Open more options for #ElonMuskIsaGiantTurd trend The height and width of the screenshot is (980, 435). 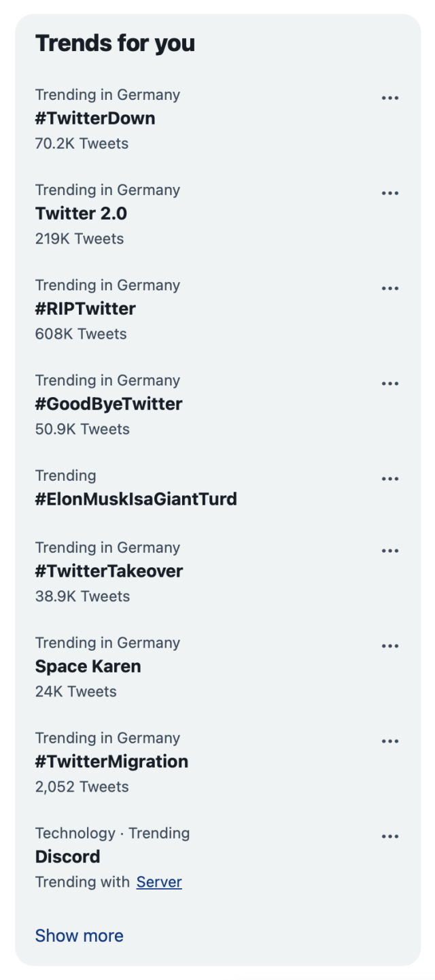click(391, 477)
